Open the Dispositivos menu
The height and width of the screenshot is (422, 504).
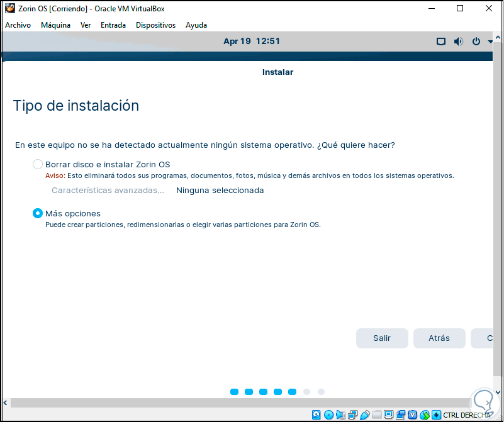pos(155,25)
